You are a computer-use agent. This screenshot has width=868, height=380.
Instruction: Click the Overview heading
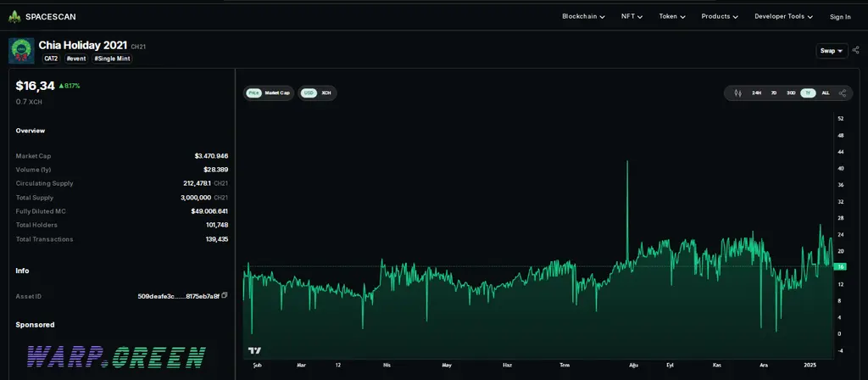(x=31, y=131)
